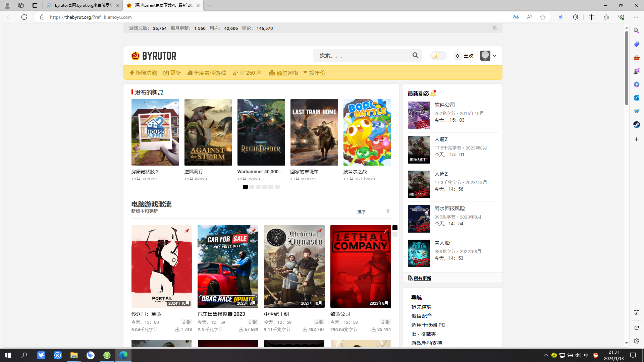
Task: Open a new browser tab
Action: [209, 5]
